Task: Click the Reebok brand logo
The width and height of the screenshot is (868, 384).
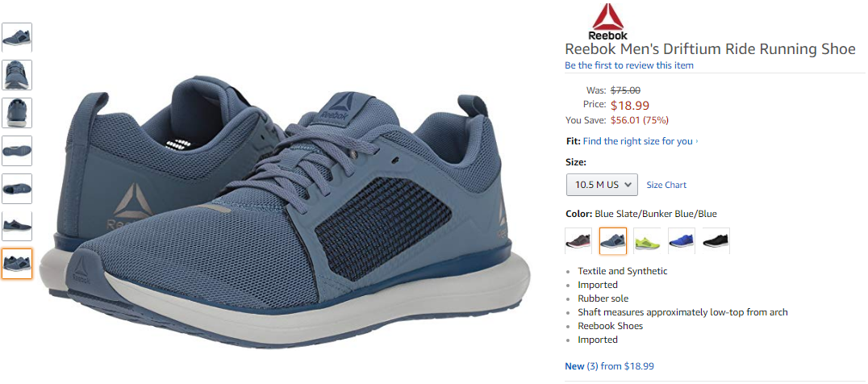Action: tap(607, 22)
